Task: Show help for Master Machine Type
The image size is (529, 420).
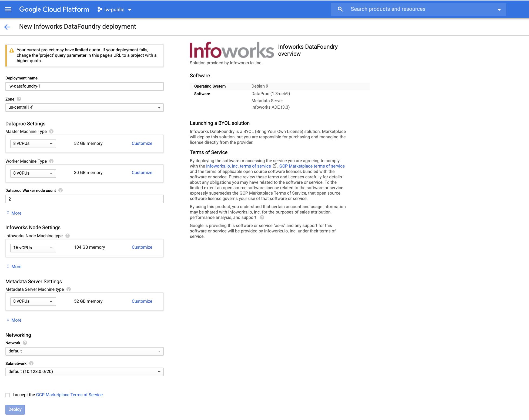Action: coord(51,131)
